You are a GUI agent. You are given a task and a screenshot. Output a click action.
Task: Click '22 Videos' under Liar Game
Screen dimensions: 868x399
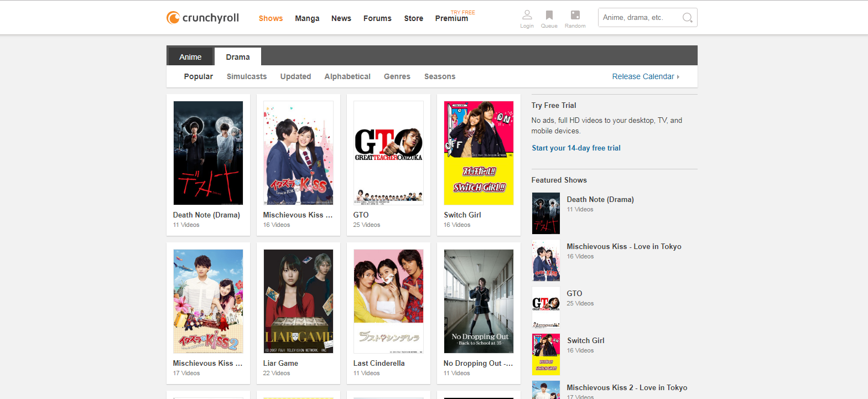tap(277, 373)
